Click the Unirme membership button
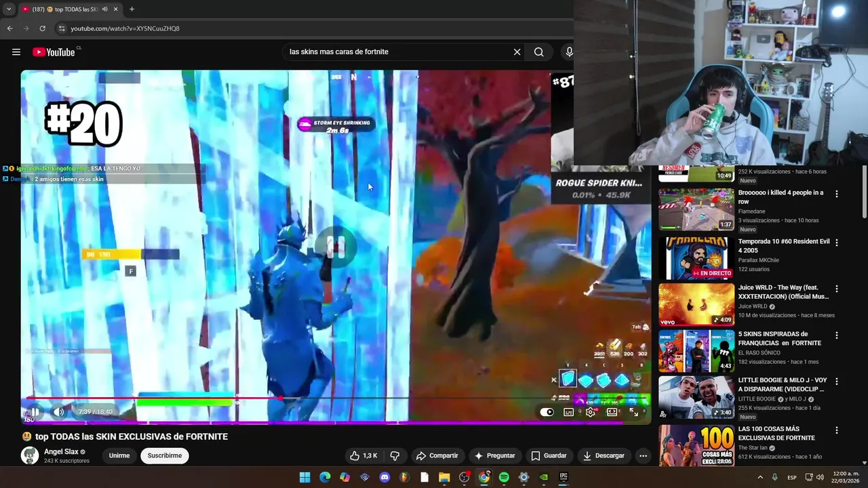This screenshot has height=488, width=868. click(119, 455)
